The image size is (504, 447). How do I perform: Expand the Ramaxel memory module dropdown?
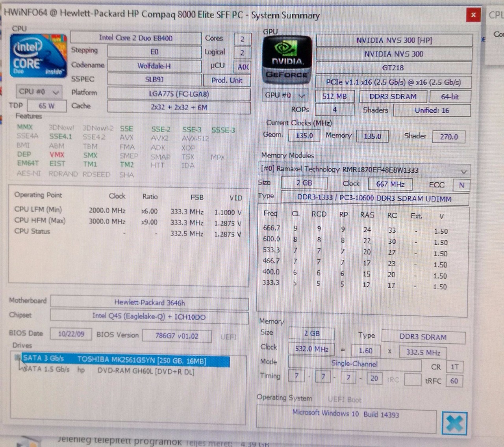(x=463, y=171)
